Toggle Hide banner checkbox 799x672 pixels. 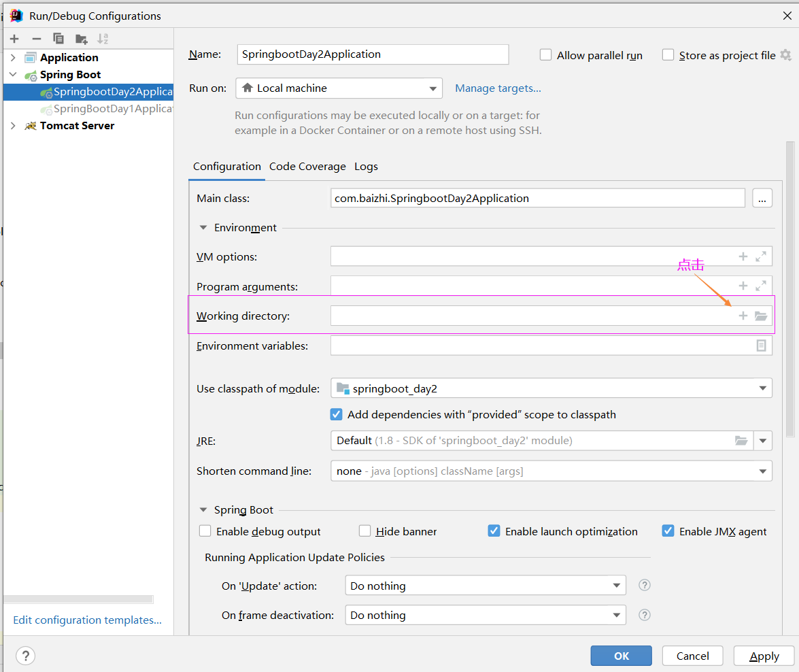pyautogui.click(x=365, y=531)
